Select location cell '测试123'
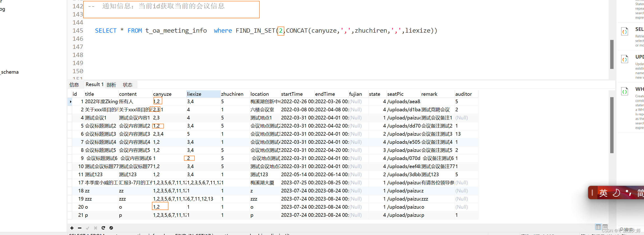This screenshot has width=644, height=235. pyautogui.click(x=265, y=174)
